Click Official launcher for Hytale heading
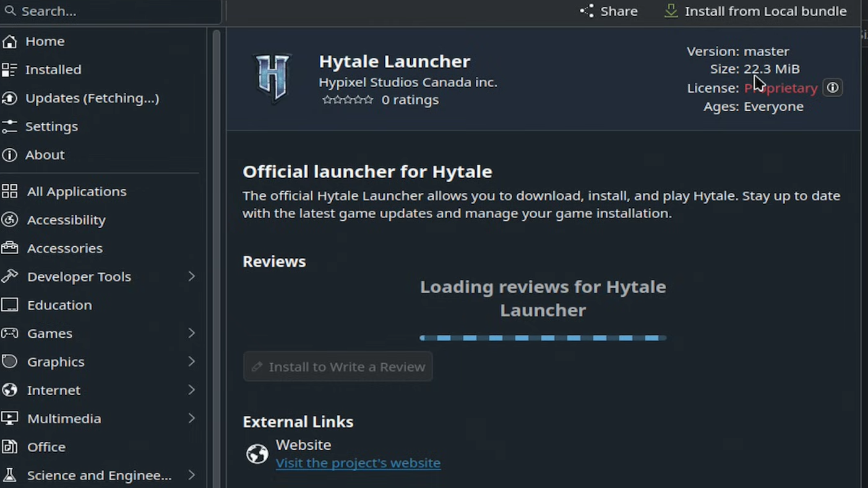The height and width of the screenshot is (488, 868). pyautogui.click(x=367, y=172)
